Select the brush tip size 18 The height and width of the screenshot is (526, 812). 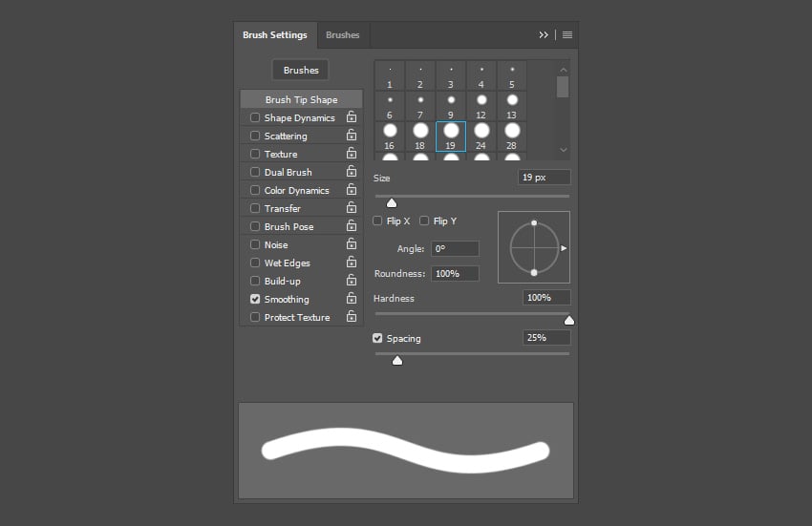[420, 137]
